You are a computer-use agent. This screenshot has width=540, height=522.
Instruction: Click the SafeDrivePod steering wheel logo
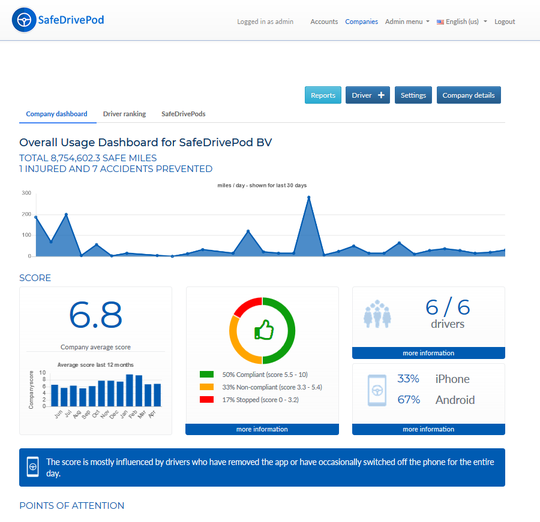pos(24,20)
